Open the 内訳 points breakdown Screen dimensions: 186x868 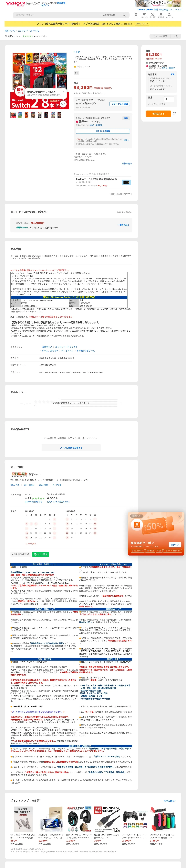pyautogui.click(x=126, y=118)
